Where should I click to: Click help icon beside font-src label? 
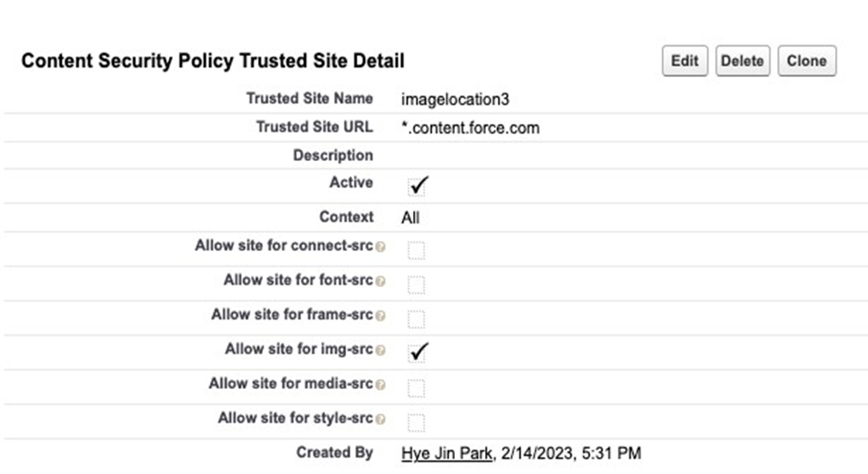(380, 281)
